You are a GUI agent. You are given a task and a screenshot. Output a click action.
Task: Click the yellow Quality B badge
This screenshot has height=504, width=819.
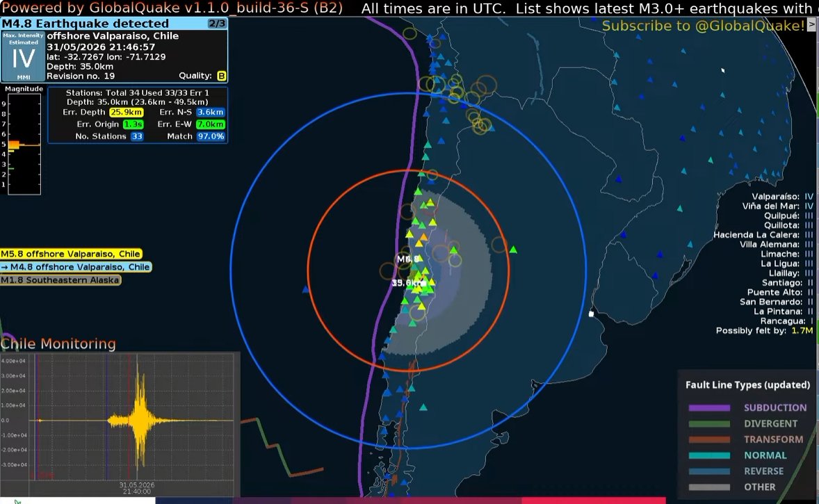coord(222,76)
